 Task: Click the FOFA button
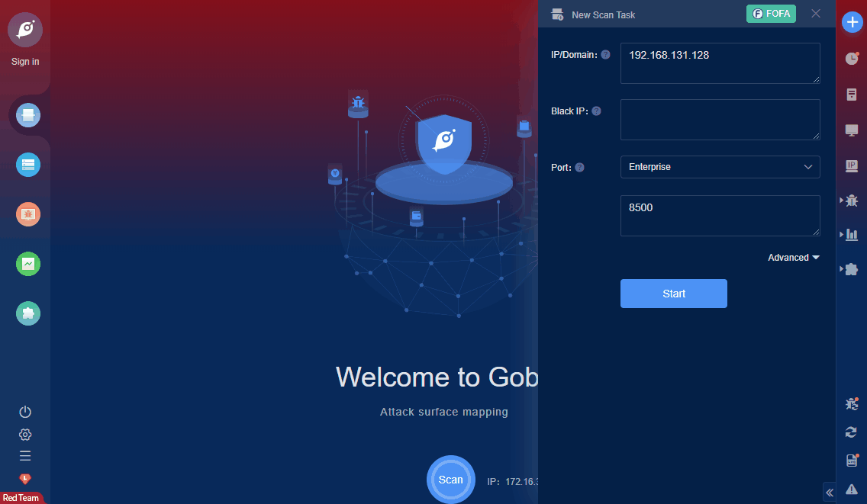(771, 14)
